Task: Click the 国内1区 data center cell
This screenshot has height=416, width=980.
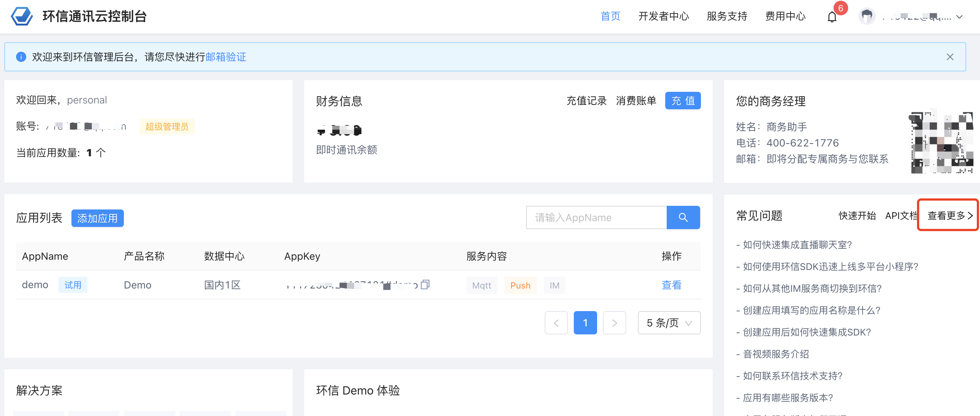Action: tap(222, 285)
